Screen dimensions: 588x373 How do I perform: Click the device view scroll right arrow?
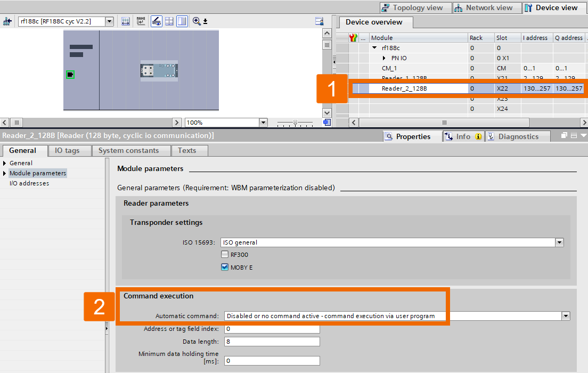(x=177, y=123)
